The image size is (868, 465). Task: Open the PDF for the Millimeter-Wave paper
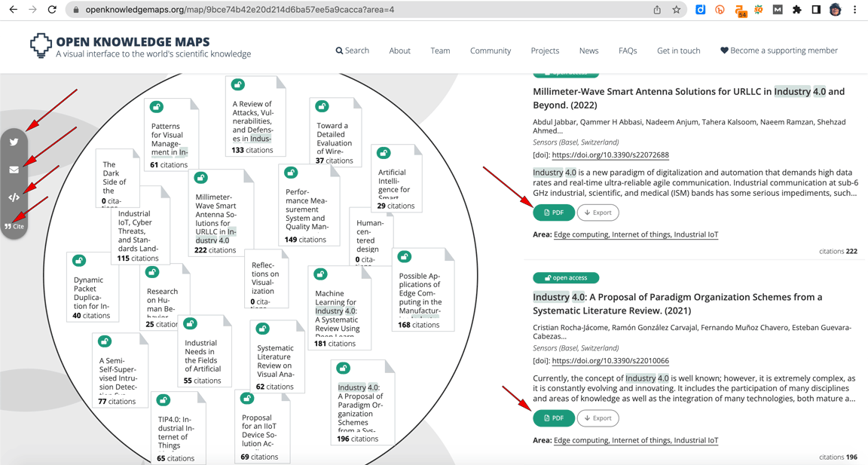(554, 212)
